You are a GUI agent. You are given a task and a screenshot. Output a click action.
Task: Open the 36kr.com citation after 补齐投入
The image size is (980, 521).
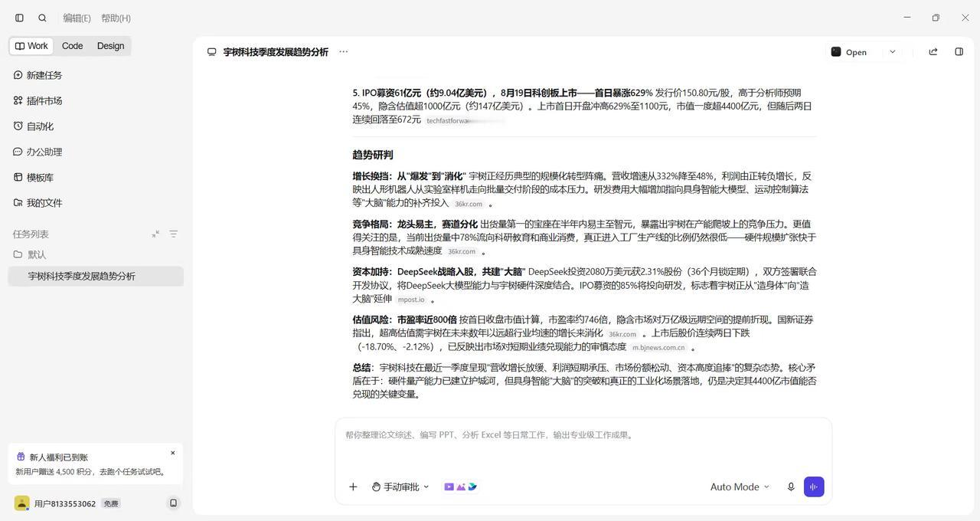click(x=469, y=204)
